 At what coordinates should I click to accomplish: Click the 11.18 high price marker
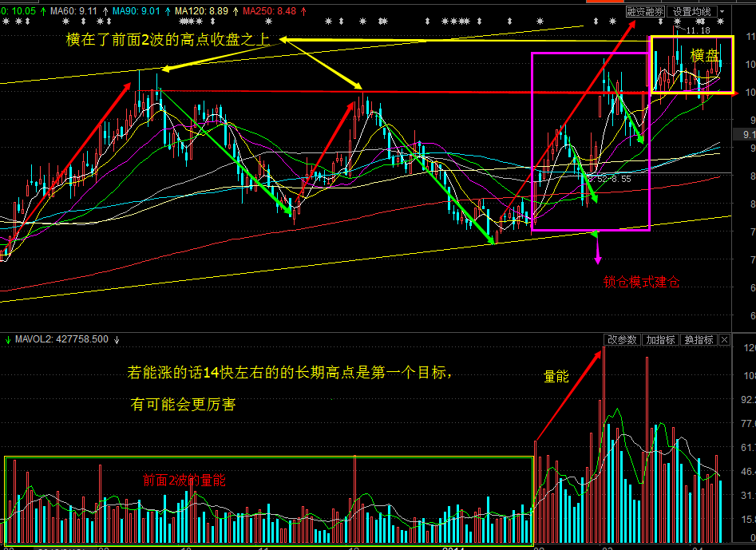click(x=698, y=31)
